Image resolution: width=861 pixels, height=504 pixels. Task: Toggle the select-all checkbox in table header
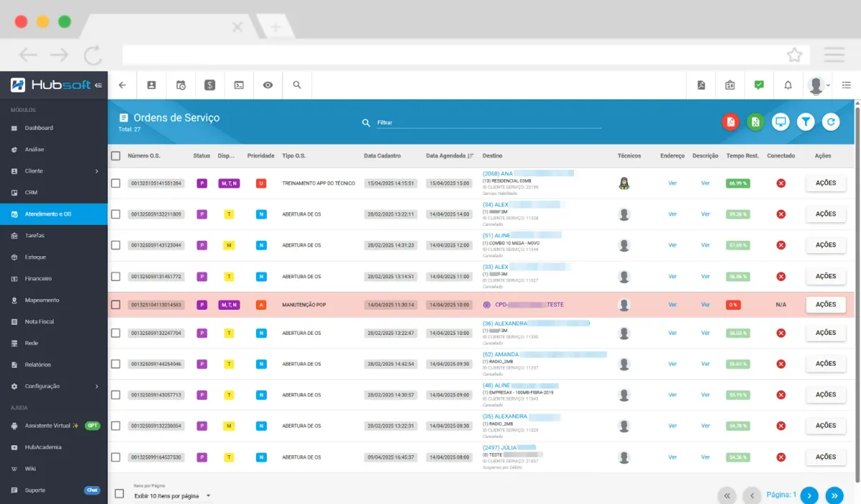click(x=116, y=156)
